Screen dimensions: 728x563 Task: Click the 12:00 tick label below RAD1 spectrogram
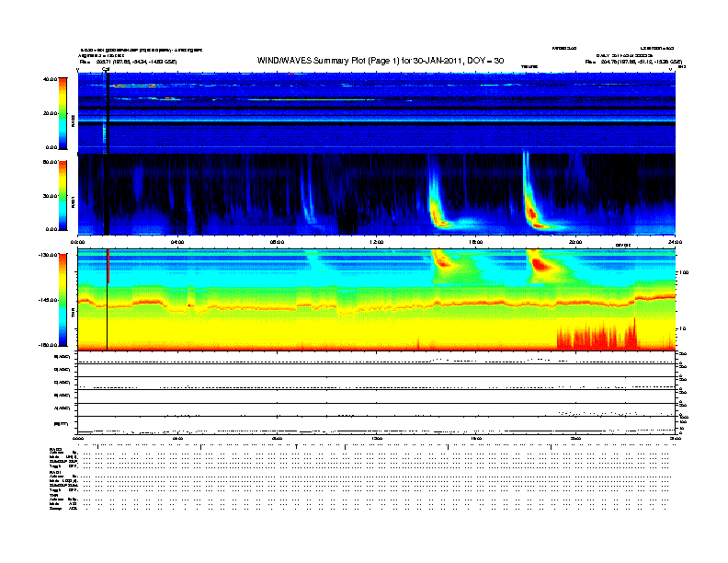(x=376, y=242)
